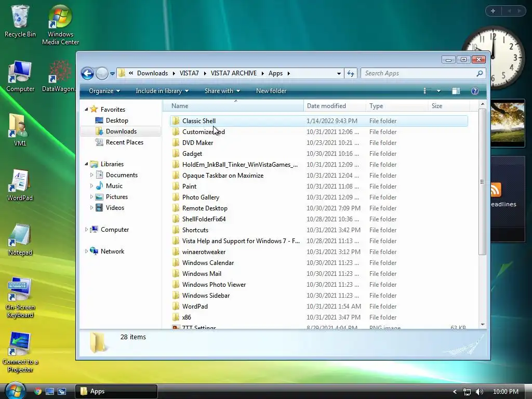The height and width of the screenshot is (399, 532).
Task: Select the Paint folder icon
Action: [x=176, y=187]
